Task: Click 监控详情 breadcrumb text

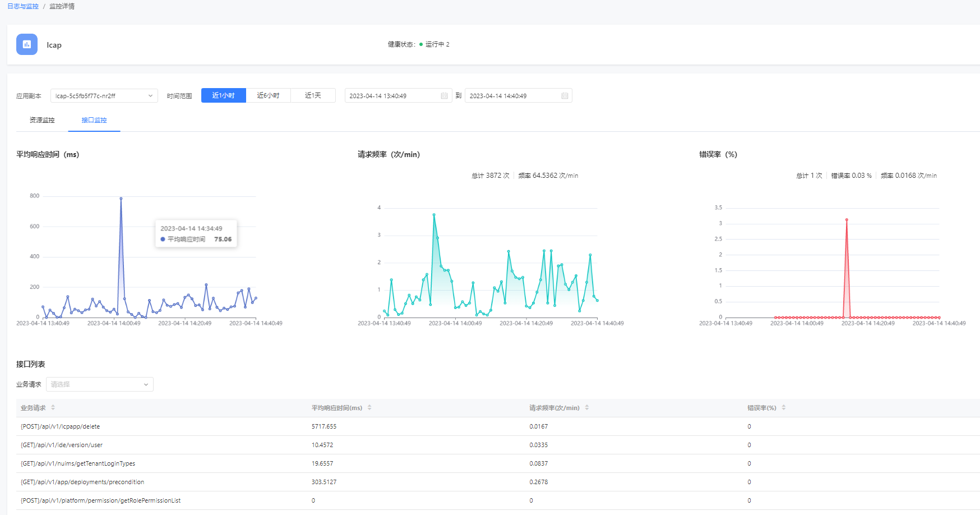Action: pyautogui.click(x=62, y=6)
